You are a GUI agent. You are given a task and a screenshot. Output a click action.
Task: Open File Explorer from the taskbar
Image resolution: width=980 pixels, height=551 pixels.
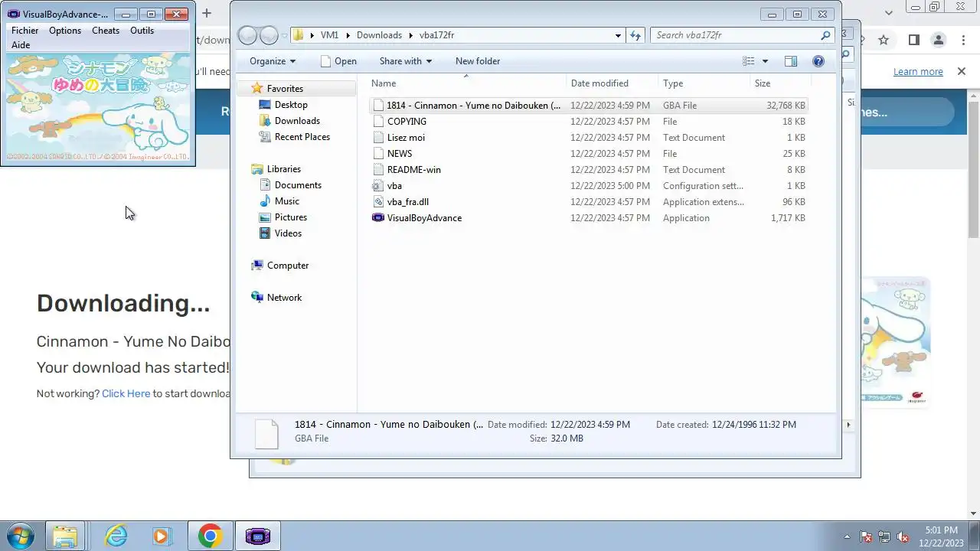tap(65, 536)
